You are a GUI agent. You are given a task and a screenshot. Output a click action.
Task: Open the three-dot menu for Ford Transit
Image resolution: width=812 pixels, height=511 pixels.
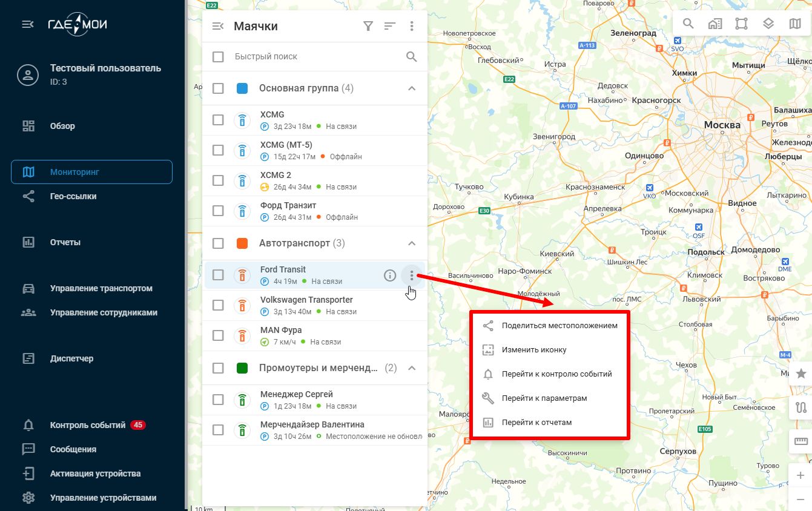coord(412,275)
